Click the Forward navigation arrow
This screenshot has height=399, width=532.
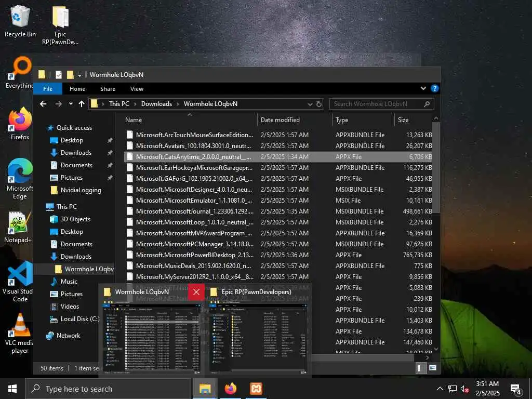click(x=58, y=104)
